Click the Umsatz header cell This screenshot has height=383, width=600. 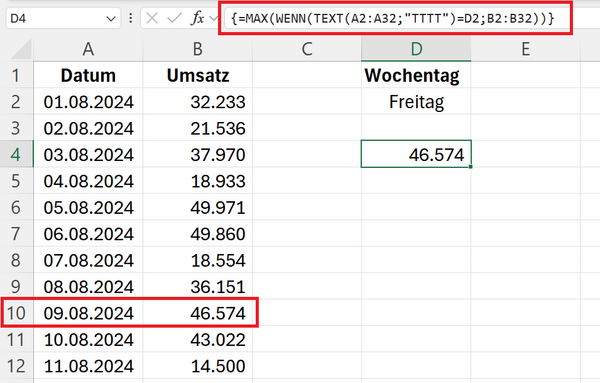pyautogui.click(x=197, y=75)
